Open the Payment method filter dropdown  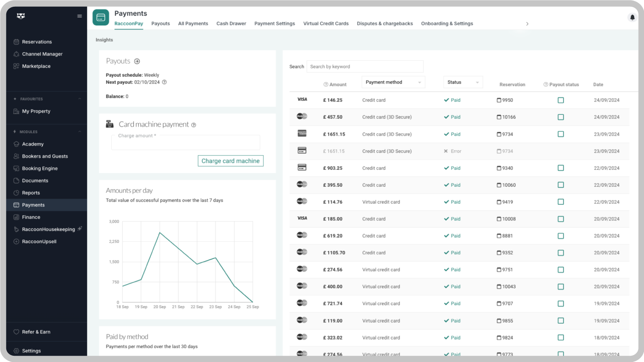point(393,82)
